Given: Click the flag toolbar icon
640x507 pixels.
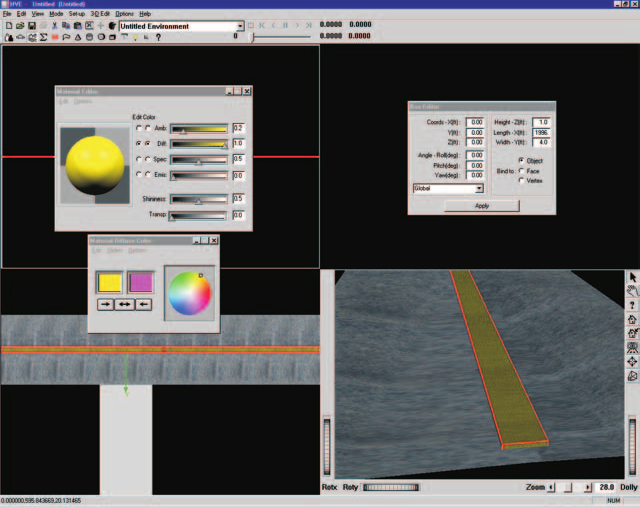Looking at the screenshot, I should pos(66,37).
